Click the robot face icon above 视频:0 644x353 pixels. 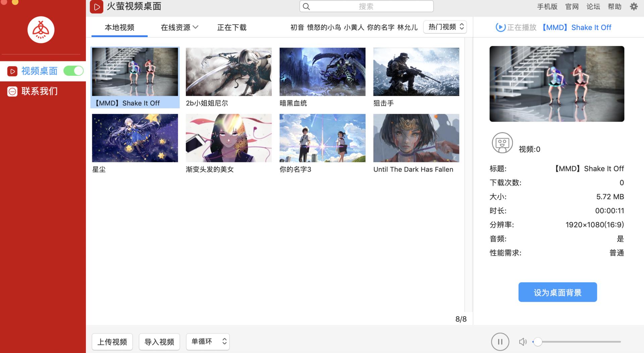[x=502, y=142]
